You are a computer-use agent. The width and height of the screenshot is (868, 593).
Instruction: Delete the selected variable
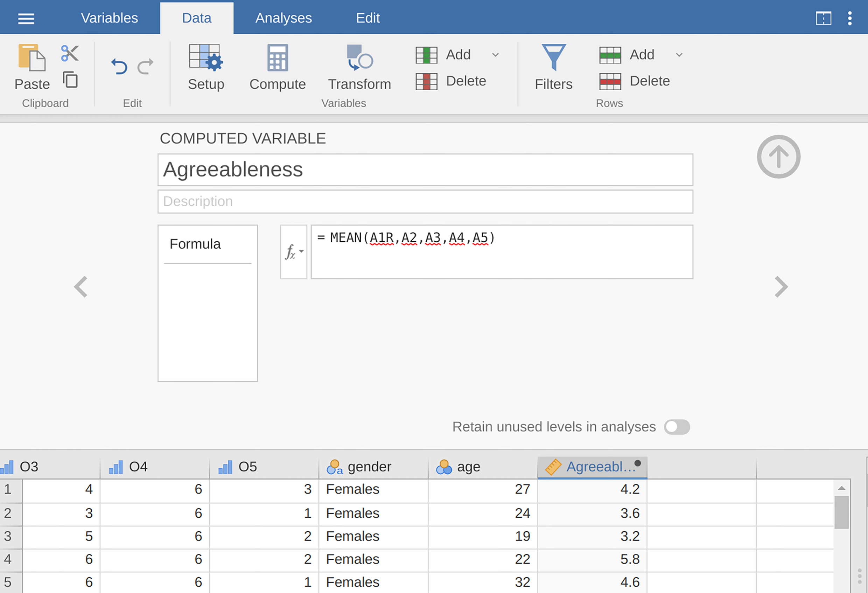[x=451, y=81]
